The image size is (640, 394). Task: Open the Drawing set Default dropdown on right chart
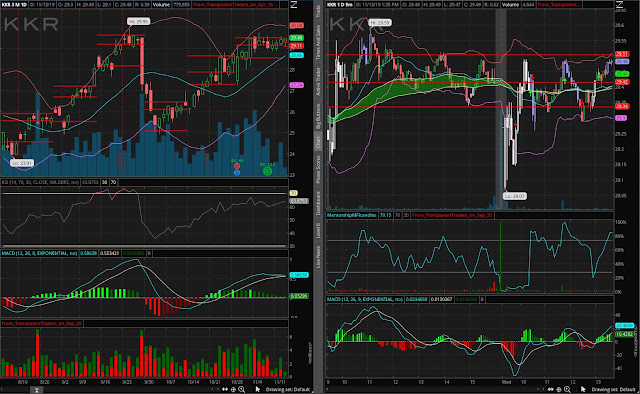613,390
